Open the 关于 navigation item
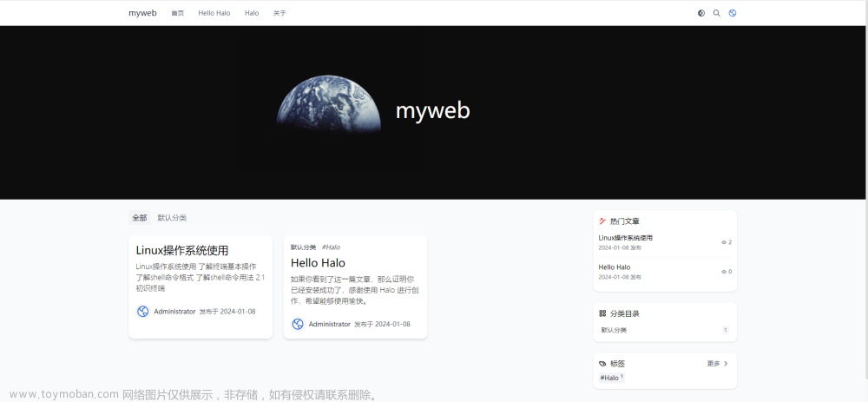 (280, 13)
